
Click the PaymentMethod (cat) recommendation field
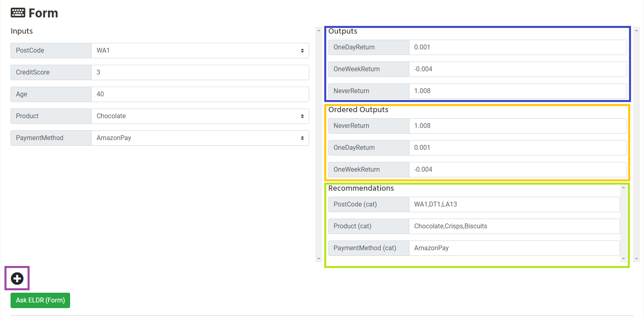click(514, 248)
